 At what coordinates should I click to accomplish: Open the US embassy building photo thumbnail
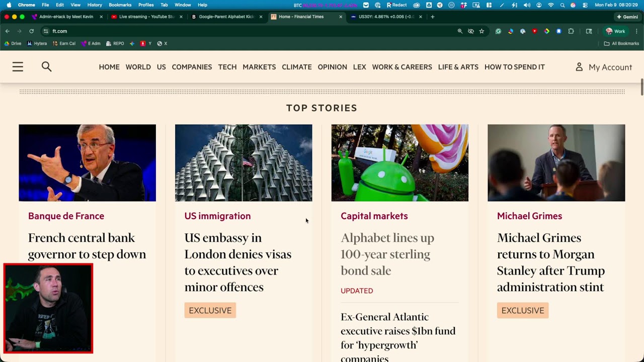click(x=244, y=163)
